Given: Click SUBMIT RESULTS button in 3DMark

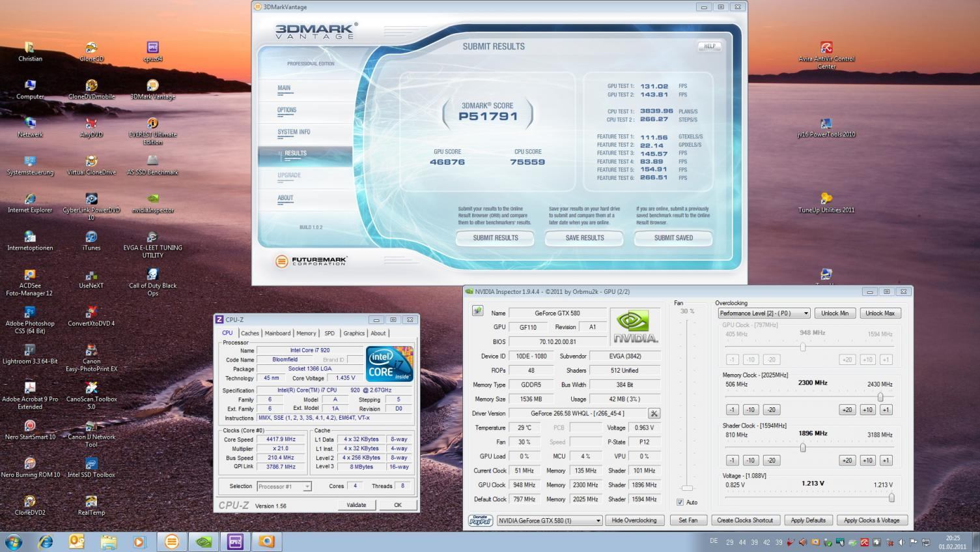Looking at the screenshot, I should [x=496, y=238].
